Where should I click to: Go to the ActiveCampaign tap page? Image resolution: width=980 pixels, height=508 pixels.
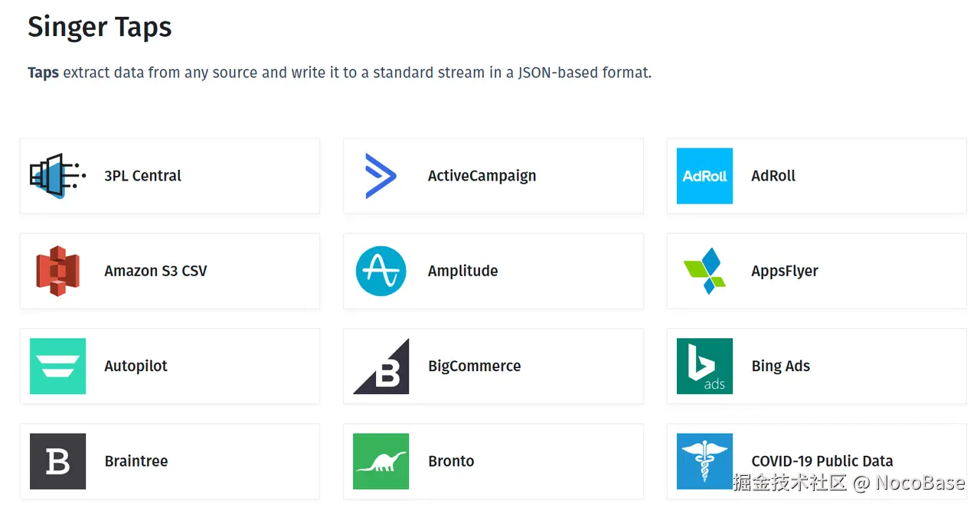[482, 176]
